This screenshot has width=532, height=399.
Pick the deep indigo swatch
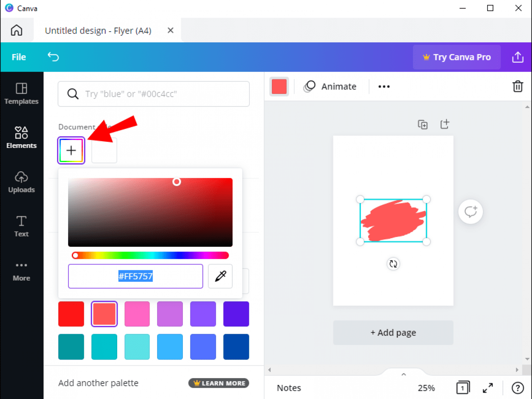pos(236,314)
